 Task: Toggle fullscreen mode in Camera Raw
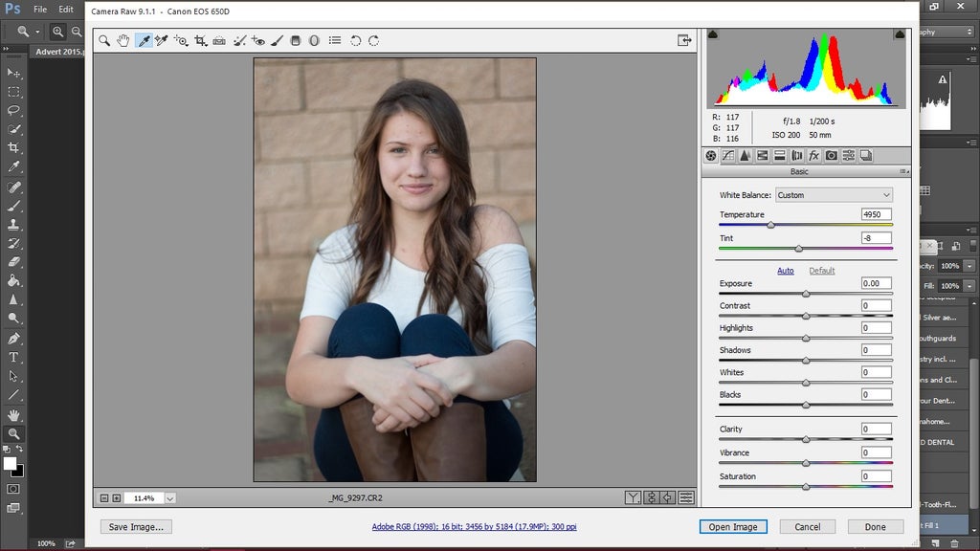click(x=683, y=40)
